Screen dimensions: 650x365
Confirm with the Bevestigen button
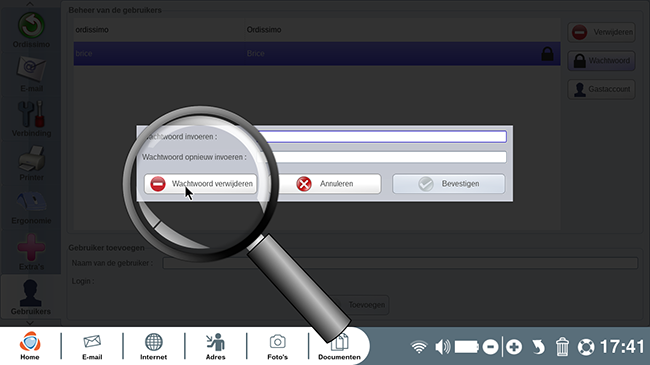449,184
